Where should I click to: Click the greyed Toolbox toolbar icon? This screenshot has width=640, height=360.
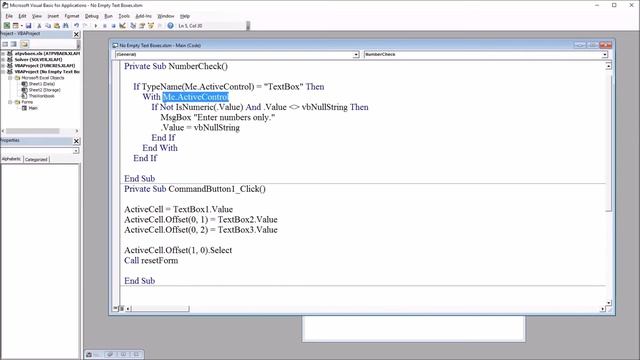(x=160, y=26)
